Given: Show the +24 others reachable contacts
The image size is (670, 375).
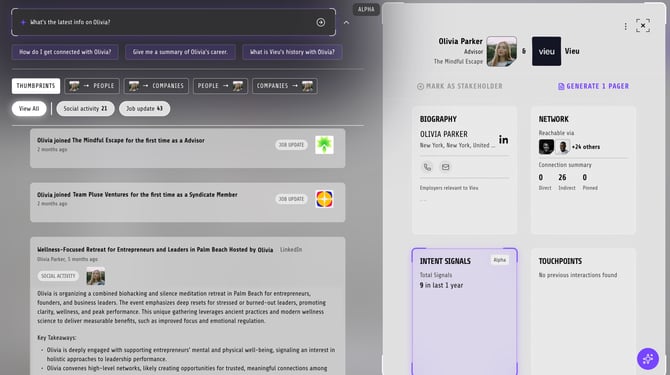Looking at the screenshot, I should pos(586,147).
